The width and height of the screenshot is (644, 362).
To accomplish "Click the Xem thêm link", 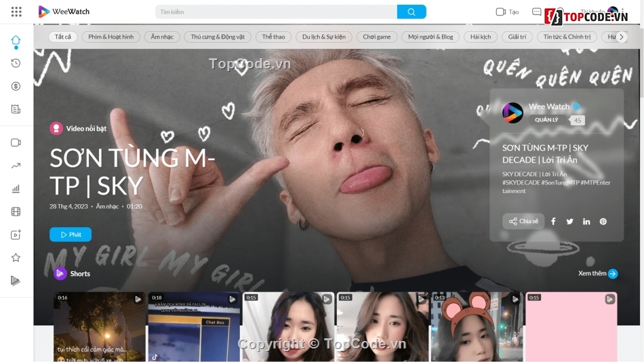I will pyautogui.click(x=598, y=273).
